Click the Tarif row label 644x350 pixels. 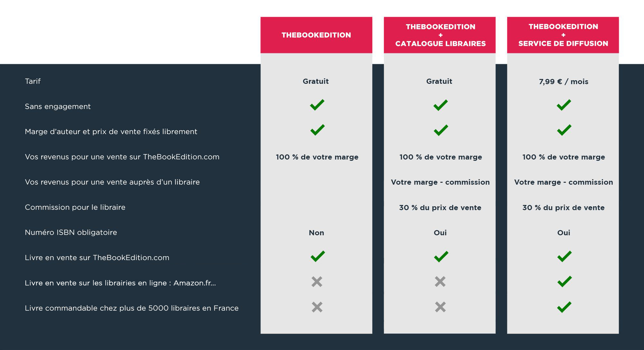tap(33, 81)
